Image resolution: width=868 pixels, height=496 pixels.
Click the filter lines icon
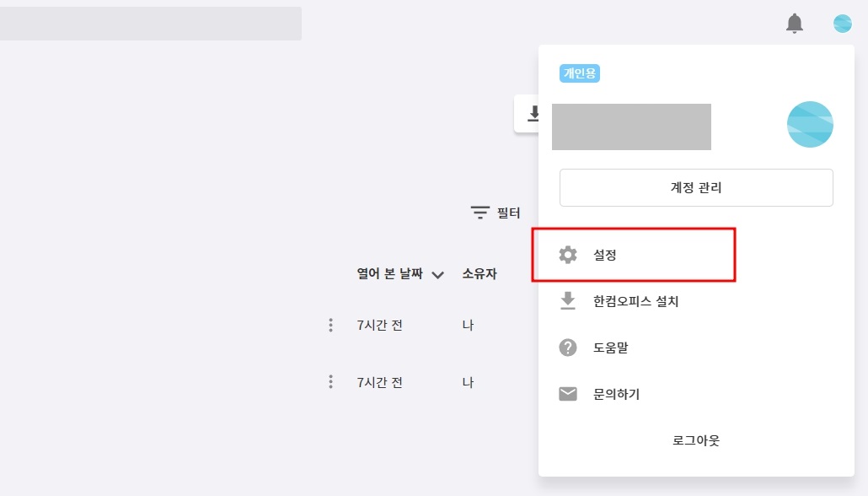480,213
